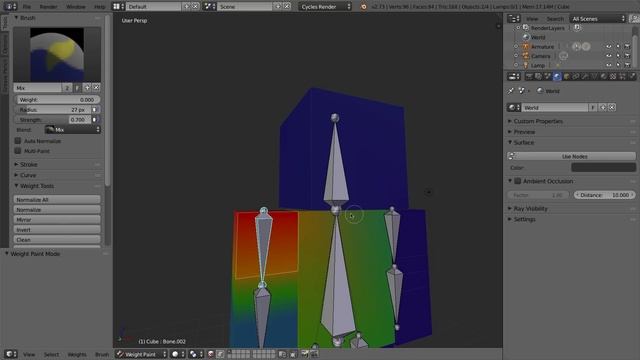
Task: Click the Normalize All button
Action: [x=57, y=200]
